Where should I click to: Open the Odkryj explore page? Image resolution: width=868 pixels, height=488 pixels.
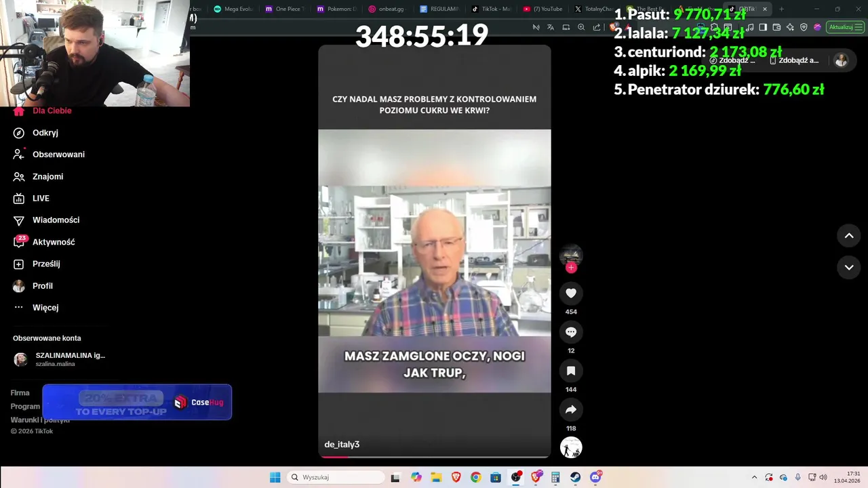point(35,133)
